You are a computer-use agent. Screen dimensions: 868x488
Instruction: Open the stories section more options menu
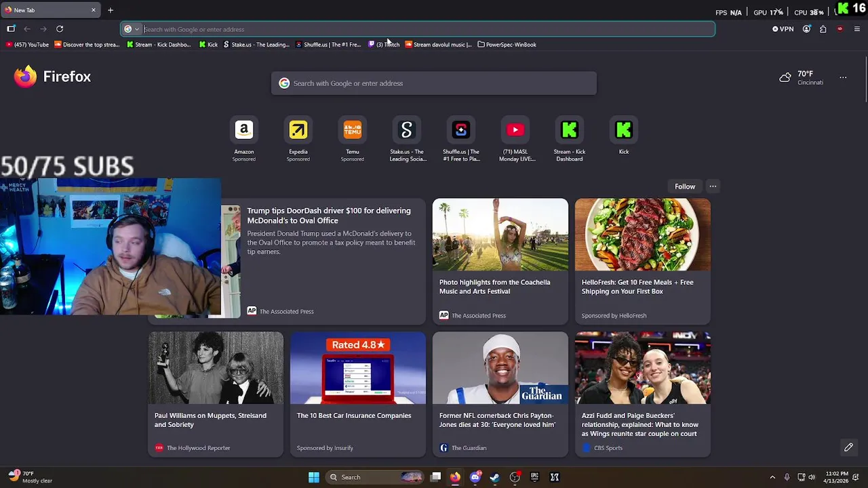coord(713,186)
